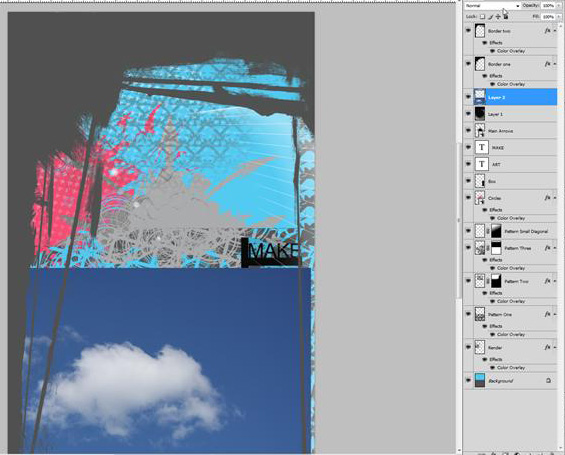Toggle visibility of Layer 1
This screenshot has height=455, width=565.
(x=468, y=114)
